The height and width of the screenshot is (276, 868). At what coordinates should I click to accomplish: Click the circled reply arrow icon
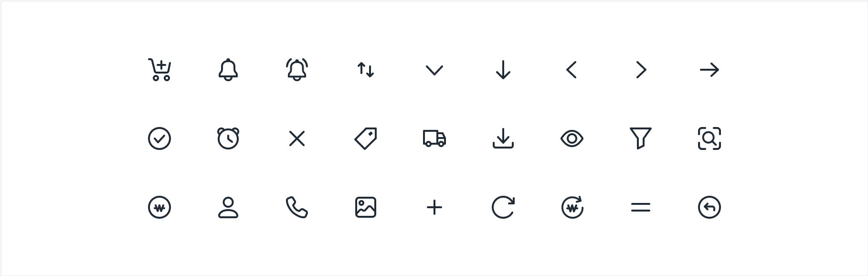(x=709, y=207)
